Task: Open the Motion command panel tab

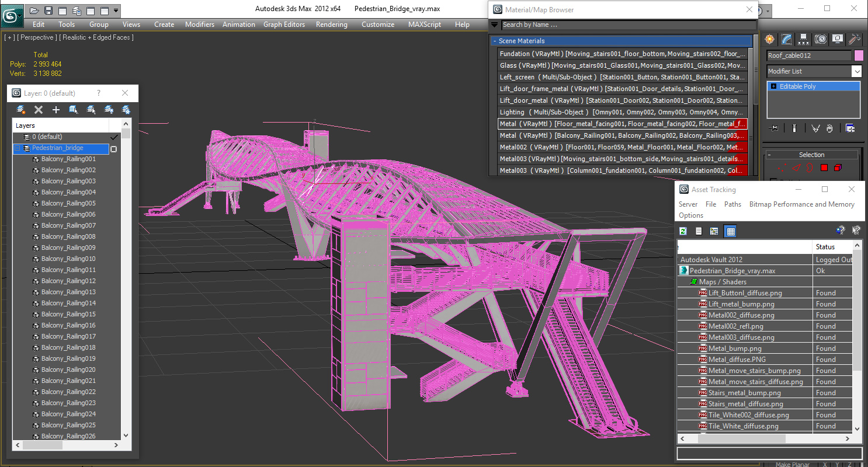Action: (821, 39)
